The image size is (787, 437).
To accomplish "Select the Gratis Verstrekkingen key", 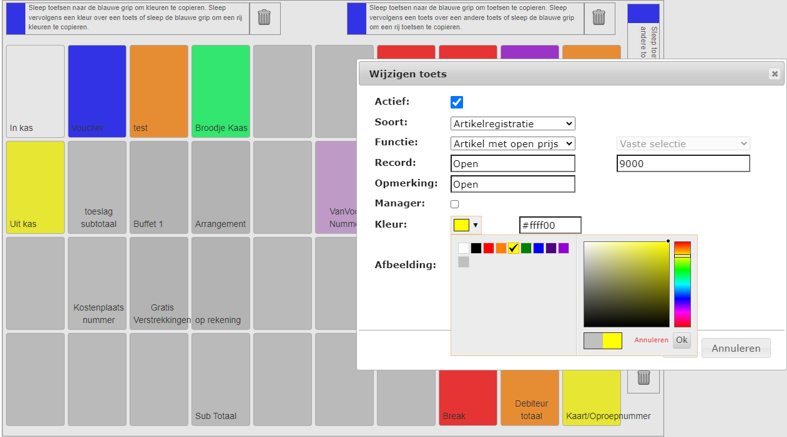I will coord(159,283).
